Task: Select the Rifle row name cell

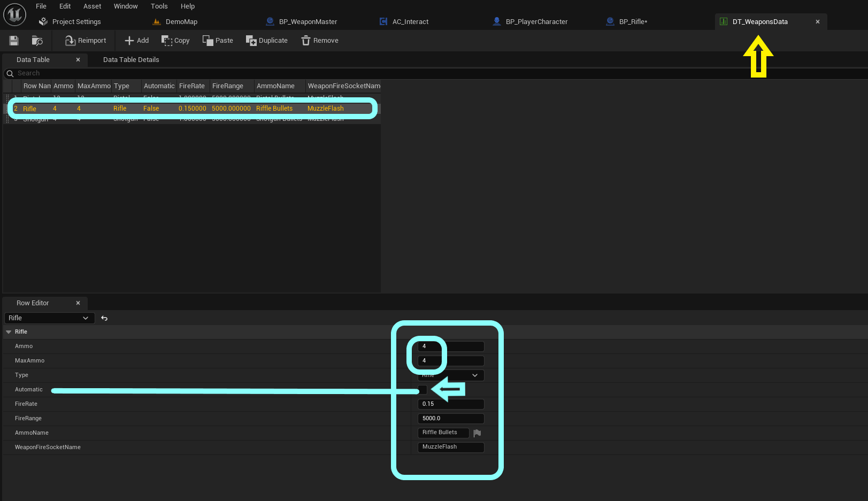Action: tap(30, 109)
